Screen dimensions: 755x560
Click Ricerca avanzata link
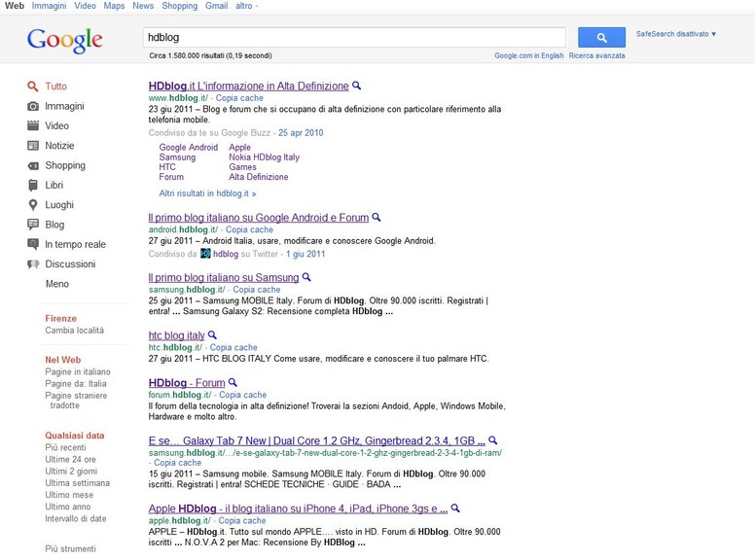596,55
